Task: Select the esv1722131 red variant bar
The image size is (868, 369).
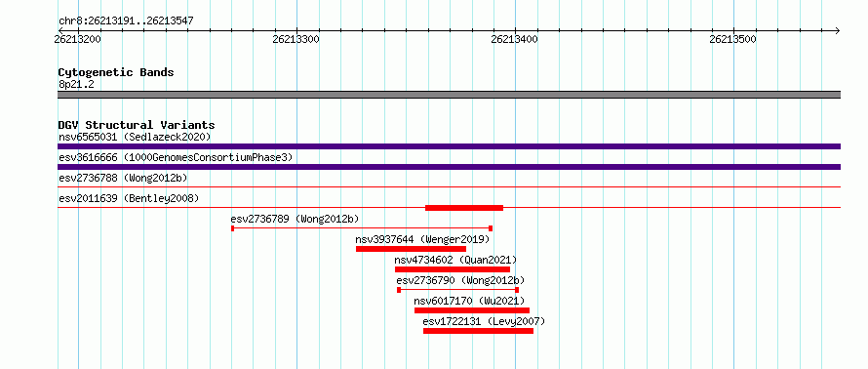Action: (478, 331)
